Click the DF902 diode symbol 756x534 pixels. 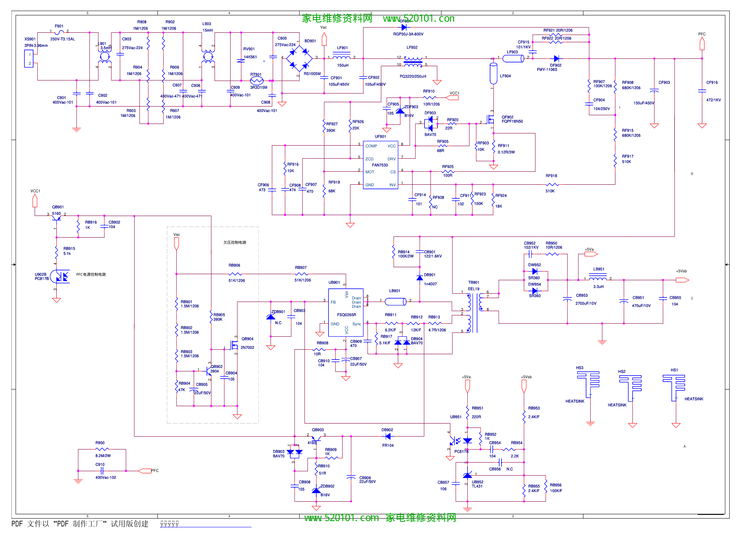click(x=556, y=58)
